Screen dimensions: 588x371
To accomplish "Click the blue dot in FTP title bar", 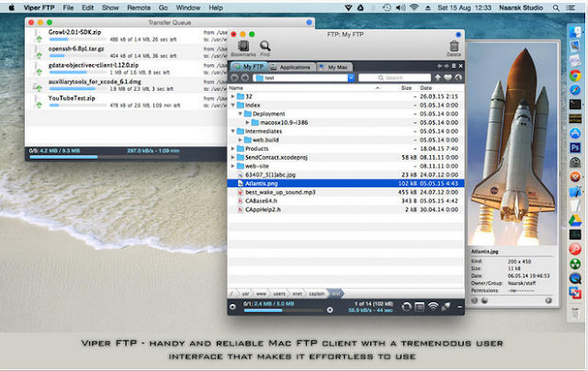I will coord(458,35).
